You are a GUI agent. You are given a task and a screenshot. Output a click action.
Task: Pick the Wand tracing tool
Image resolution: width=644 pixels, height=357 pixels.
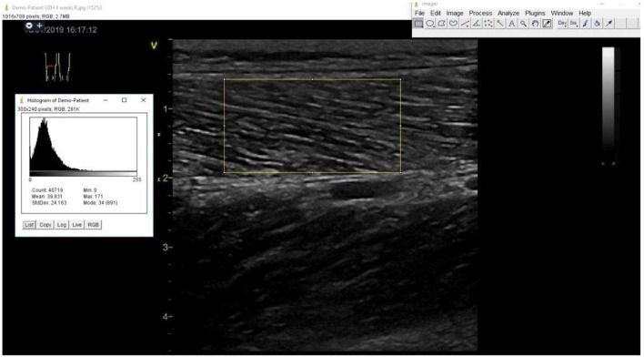click(x=500, y=24)
